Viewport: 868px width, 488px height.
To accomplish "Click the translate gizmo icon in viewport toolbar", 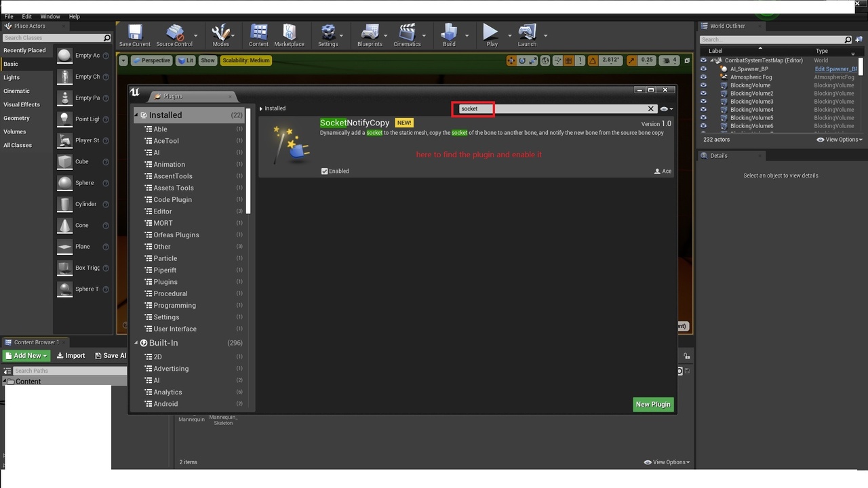I will 511,60.
